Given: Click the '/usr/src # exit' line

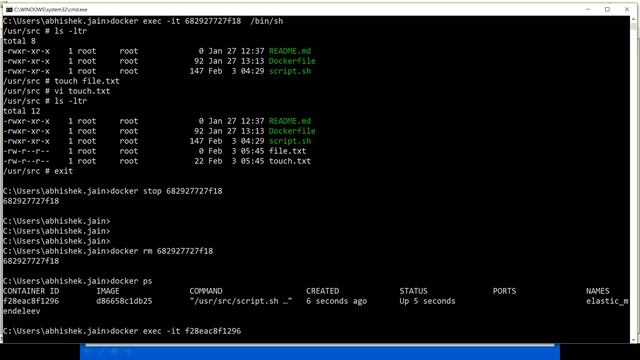Looking at the screenshot, I should click(38, 171).
